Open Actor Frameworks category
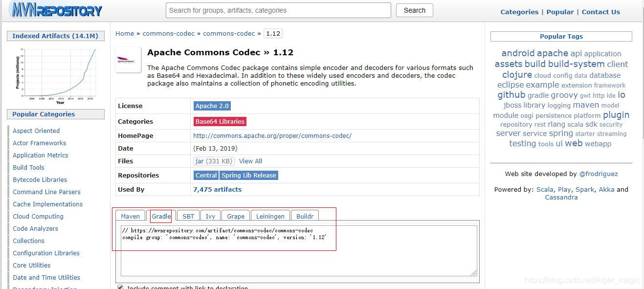The image size is (644, 289). [39, 143]
